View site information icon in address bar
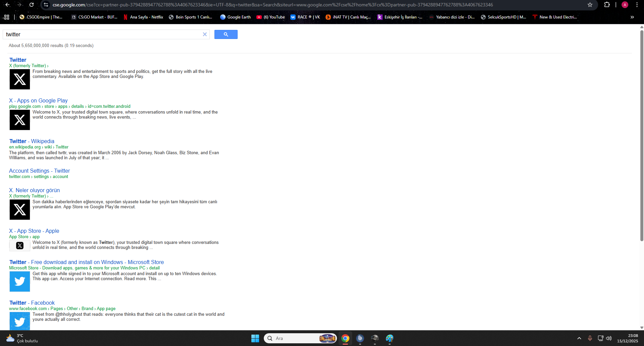644x346 pixels. (x=46, y=5)
